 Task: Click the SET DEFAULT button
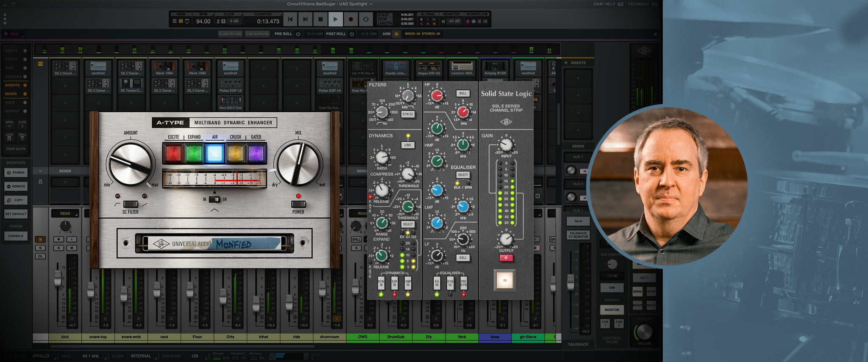click(x=16, y=214)
